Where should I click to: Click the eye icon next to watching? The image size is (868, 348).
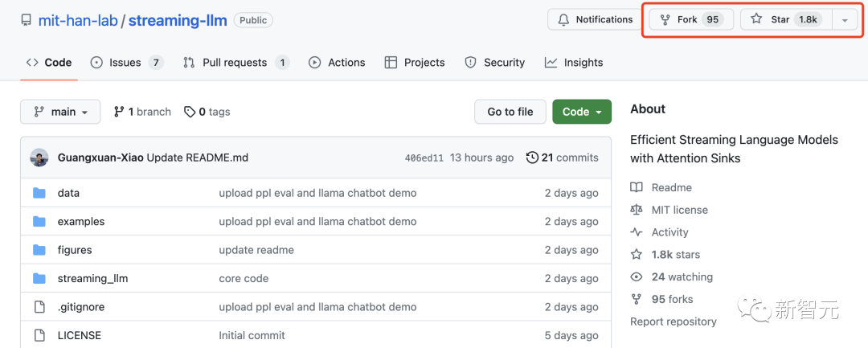pyautogui.click(x=637, y=277)
